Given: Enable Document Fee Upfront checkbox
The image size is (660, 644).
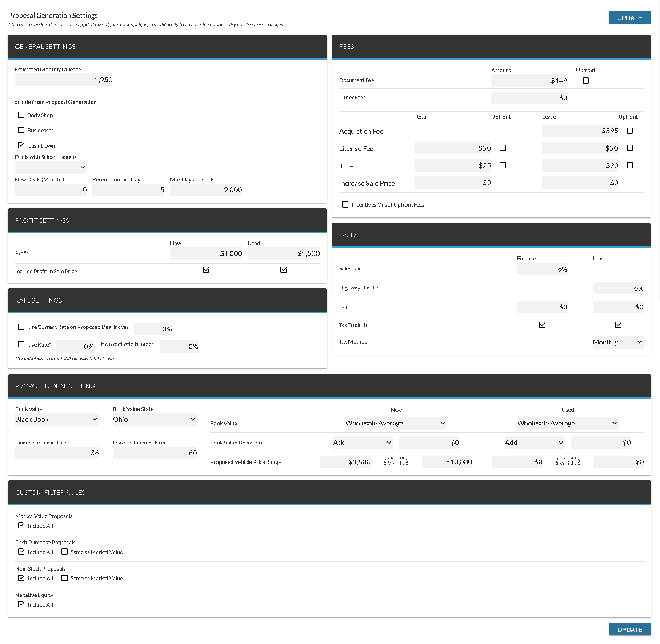Looking at the screenshot, I should pyautogui.click(x=585, y=81).
